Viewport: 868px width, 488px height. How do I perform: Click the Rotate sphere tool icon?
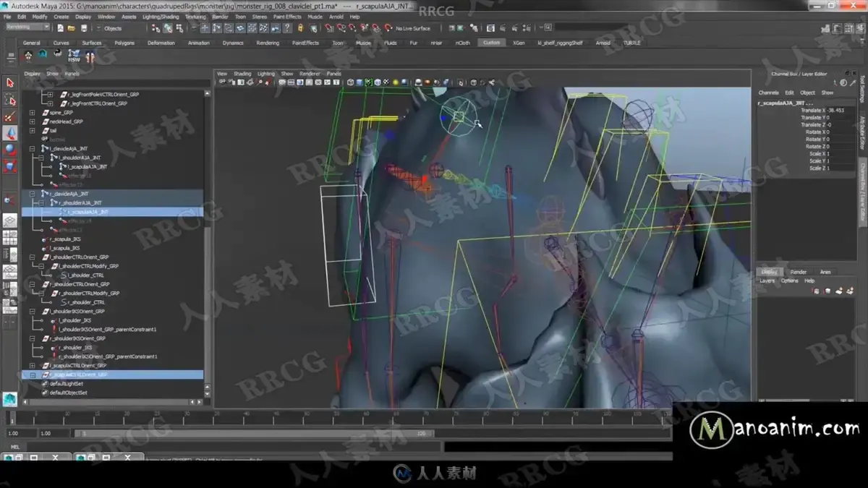[10, 150]
